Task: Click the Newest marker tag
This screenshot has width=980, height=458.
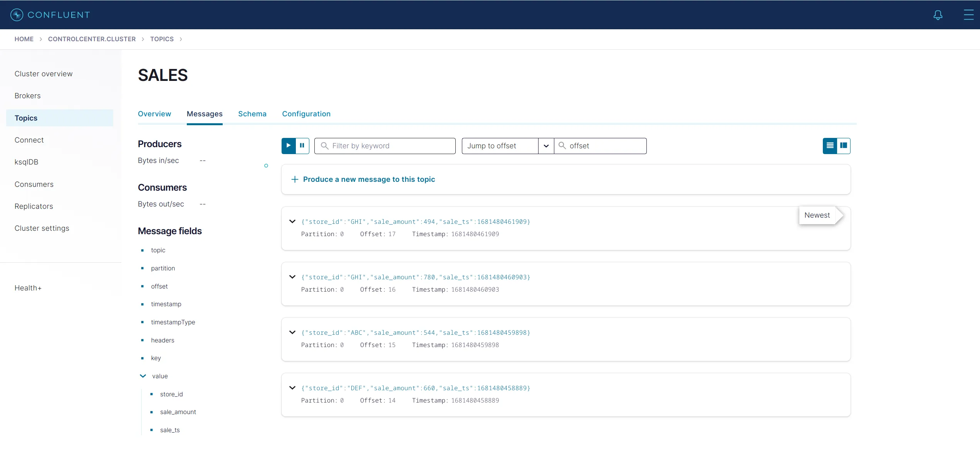Action: (x=817, y=215)
